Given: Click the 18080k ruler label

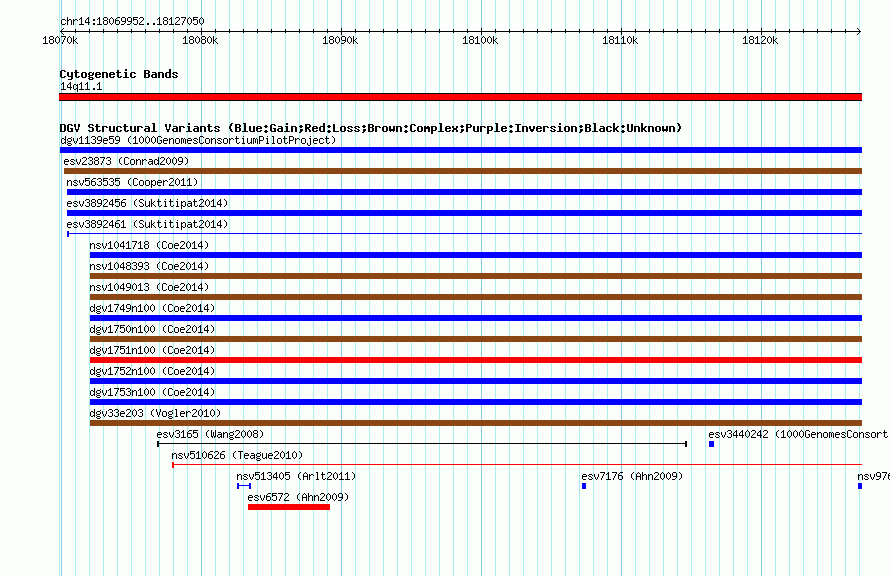Looking at the screenshot, I should coord(200,40).
